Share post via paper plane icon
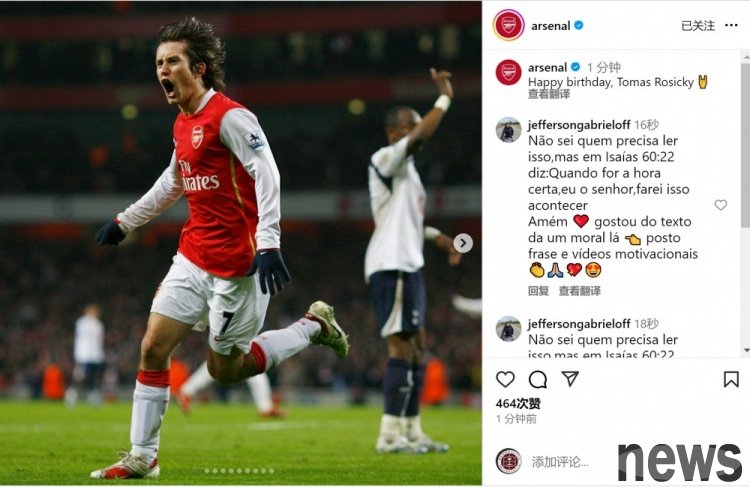The image size is (750, 487). pyautogui.click(x=570, y=379)
